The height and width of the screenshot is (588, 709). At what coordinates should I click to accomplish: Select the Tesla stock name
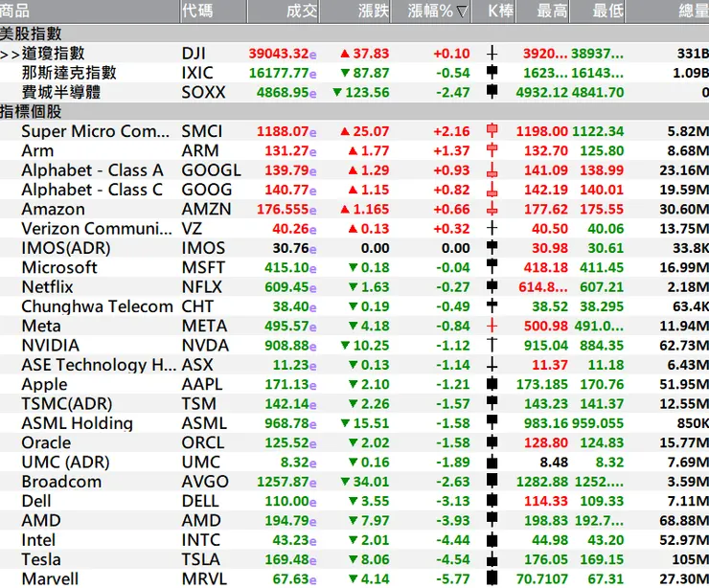tap(41, 559)
